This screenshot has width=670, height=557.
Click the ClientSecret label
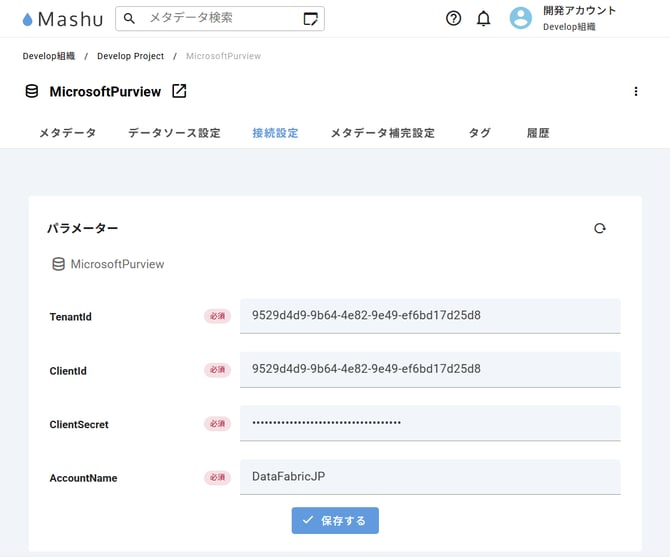click(79, 424)
